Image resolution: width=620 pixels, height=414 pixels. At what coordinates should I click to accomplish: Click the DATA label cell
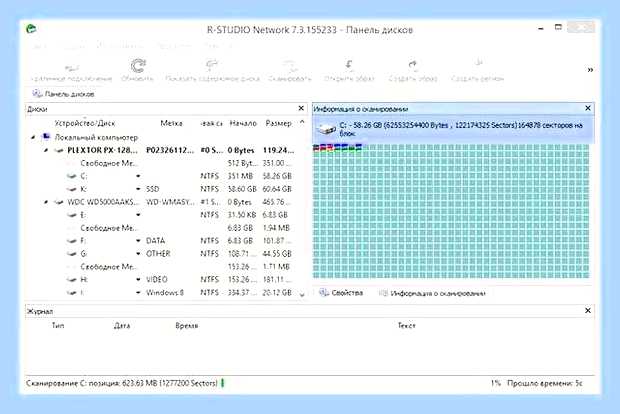[155, 241]
